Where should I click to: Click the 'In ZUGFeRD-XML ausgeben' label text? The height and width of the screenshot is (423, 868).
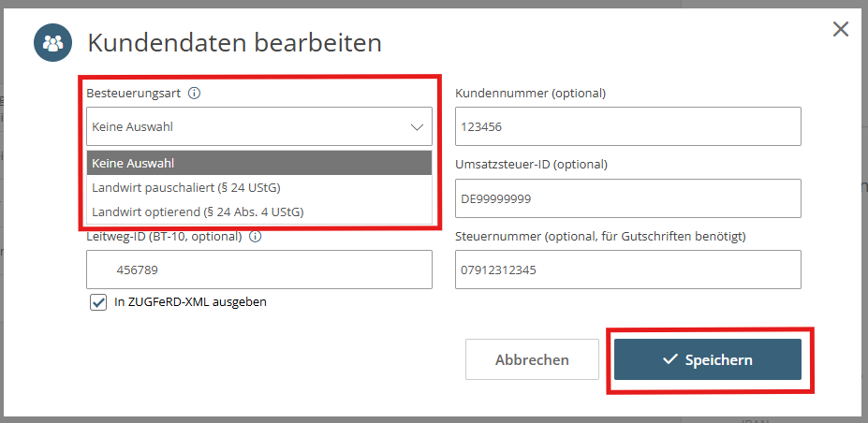click(x=190, y=302)
